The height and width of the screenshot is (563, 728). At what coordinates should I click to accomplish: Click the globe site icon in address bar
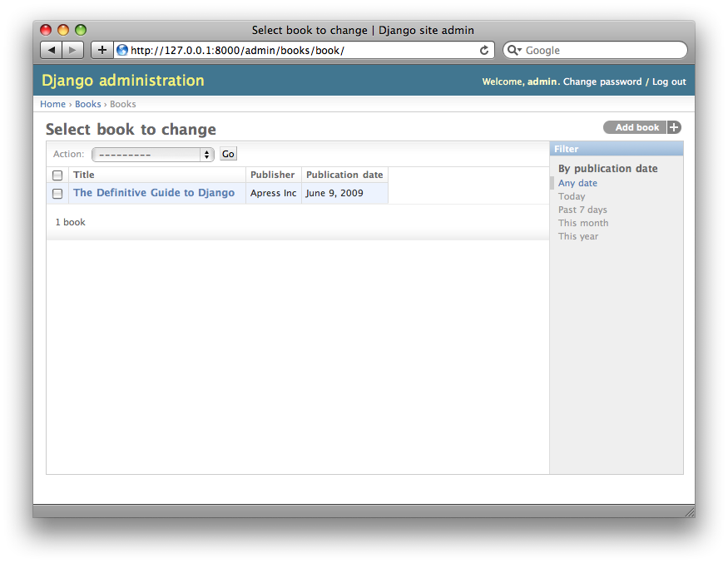[122, 50]
